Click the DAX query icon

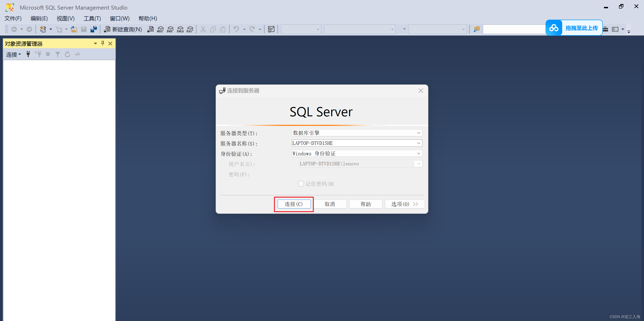tap(190, 29)
